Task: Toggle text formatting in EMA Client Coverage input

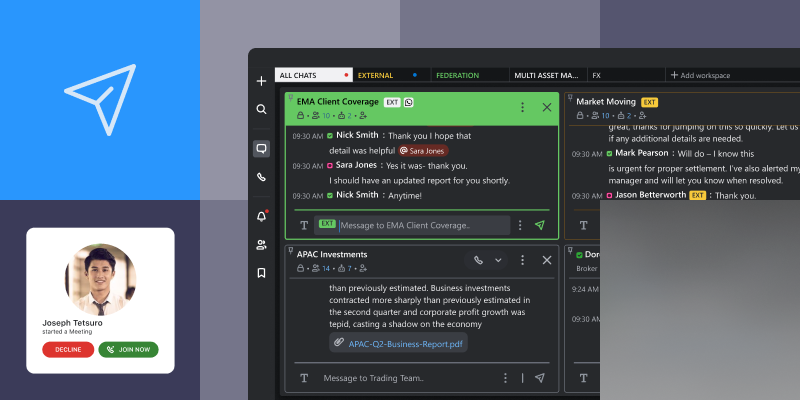Action: click(x=304, y=225)
